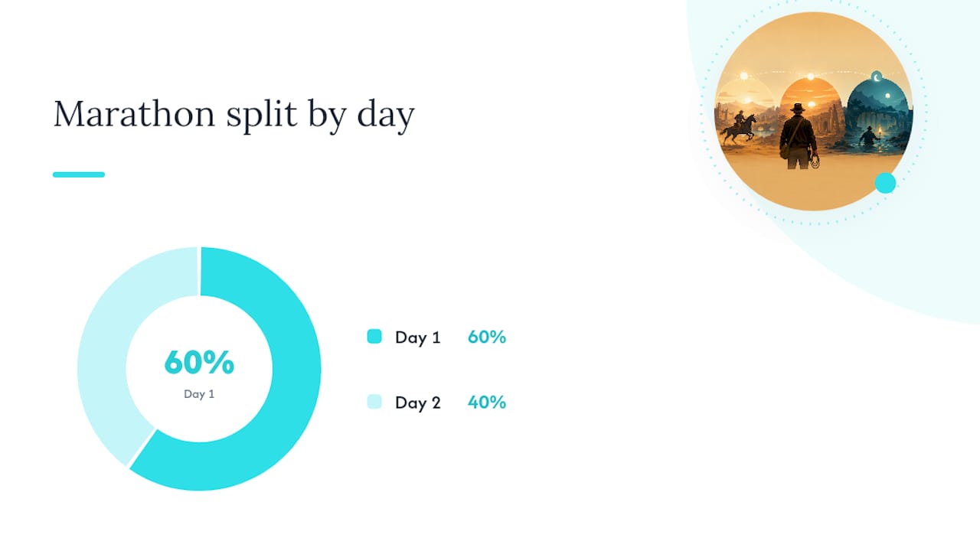This screenshot has height=551, width=980.
Task: Click the Day 1 legend color swatch
Action: point(374,336)
